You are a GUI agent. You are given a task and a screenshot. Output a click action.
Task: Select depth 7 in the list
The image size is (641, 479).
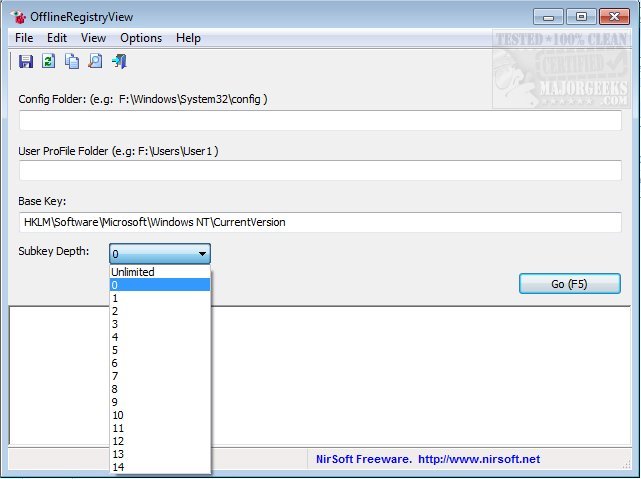160,376
